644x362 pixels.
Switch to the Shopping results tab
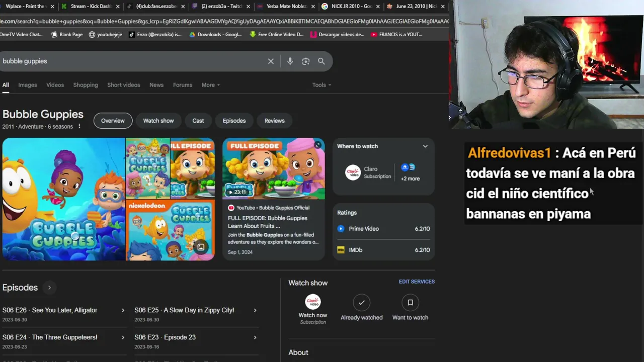click(x=86, y=85)
